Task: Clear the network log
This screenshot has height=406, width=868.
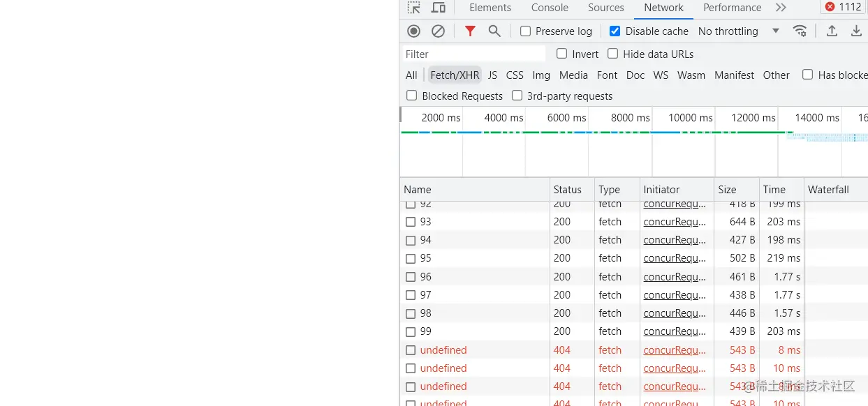Action: [438, 31]
